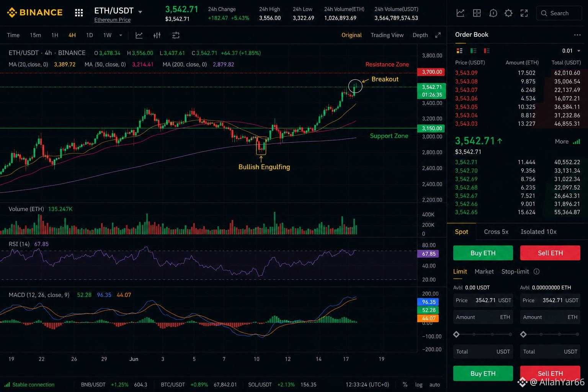Switch to Trading View chart
Screen dimensions: 588x392
[387, 35]
